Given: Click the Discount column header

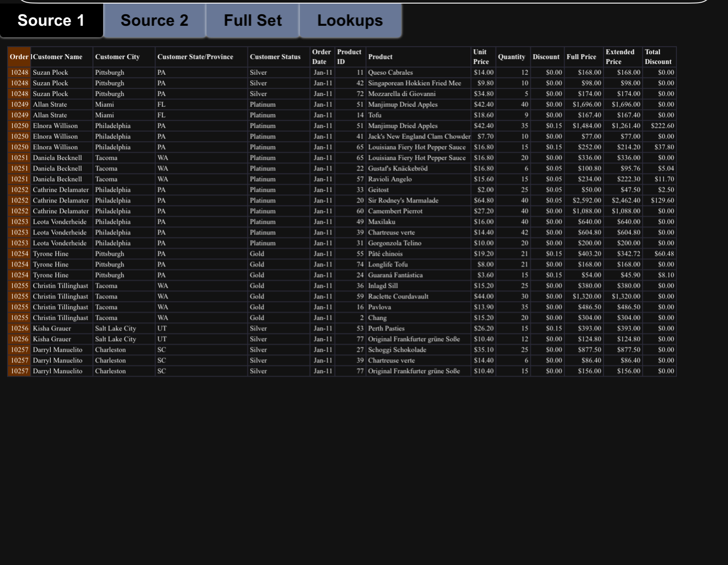Looking at the screenshot, I should [547, 57].
